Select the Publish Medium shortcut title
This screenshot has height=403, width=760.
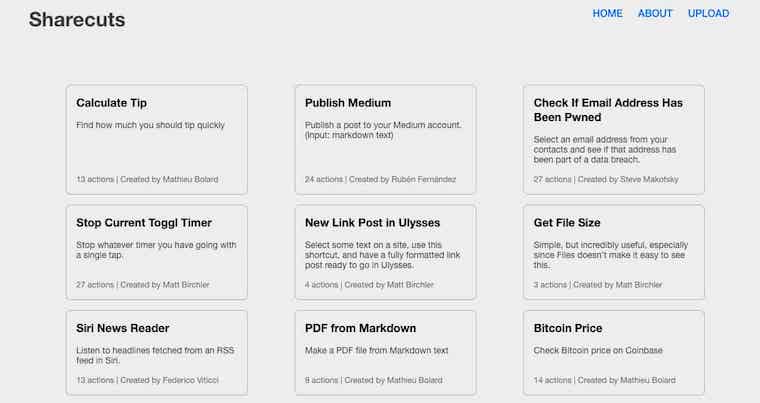pyautogui.click(x=348, y=103)
